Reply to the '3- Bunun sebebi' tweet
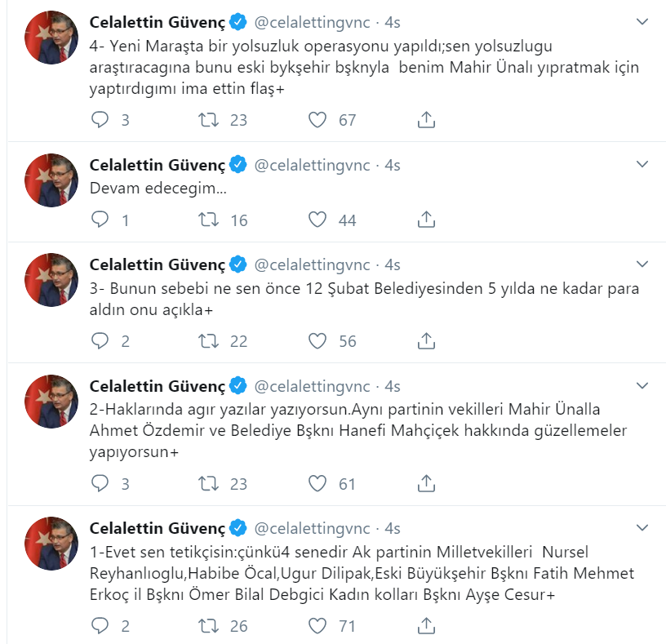 coord(100,340)
